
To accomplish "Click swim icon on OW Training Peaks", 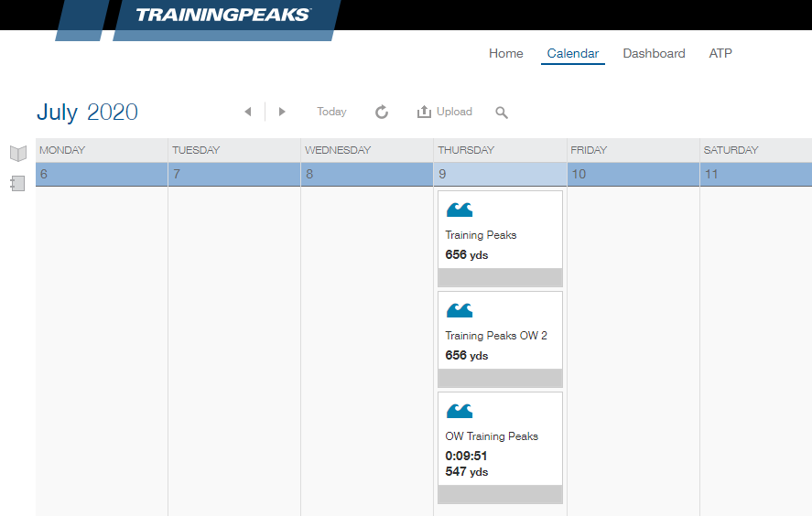I will (x=460, y=411).
